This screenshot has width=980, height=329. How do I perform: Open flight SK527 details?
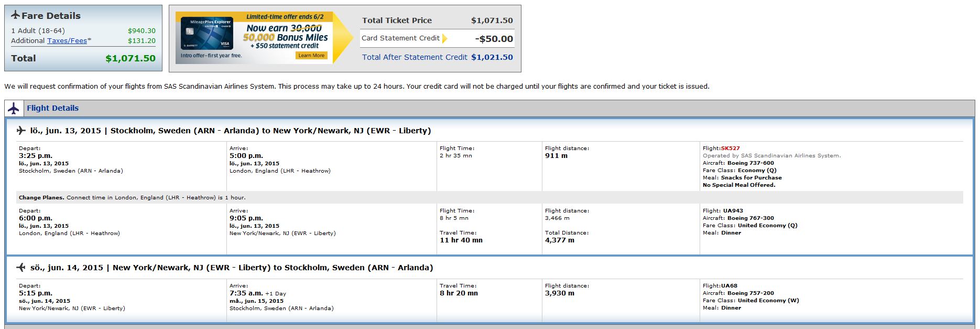731,148
